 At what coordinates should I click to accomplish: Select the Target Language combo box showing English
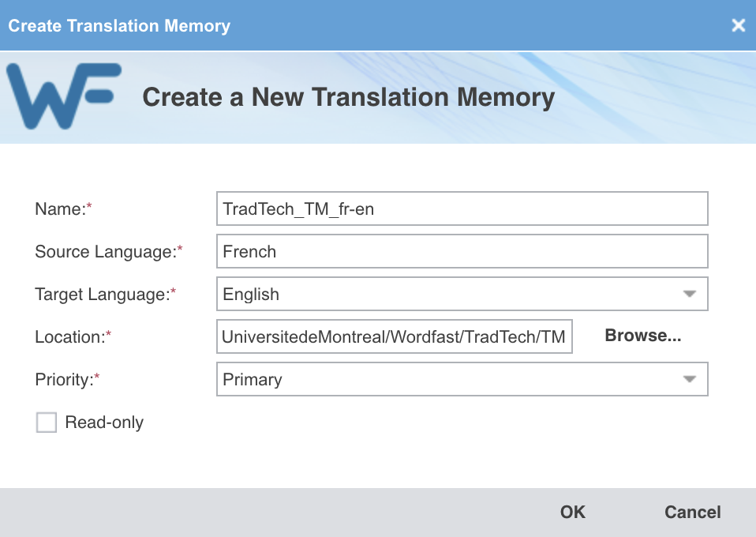pyautogui.click(x=462, y=294)
